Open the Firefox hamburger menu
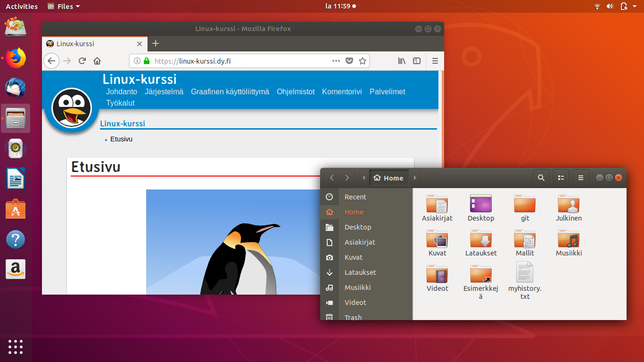 435,61
